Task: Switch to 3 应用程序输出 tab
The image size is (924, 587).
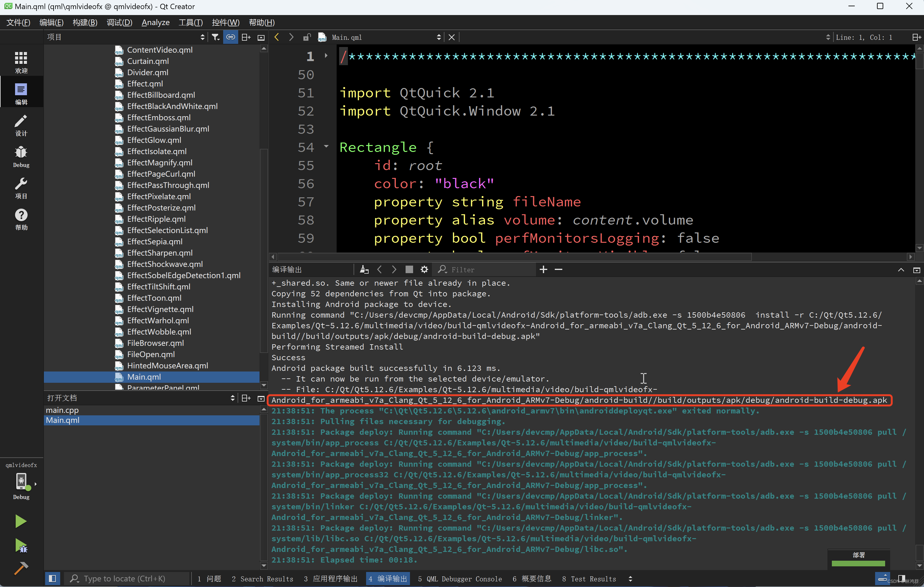Action: click(331, 579)
